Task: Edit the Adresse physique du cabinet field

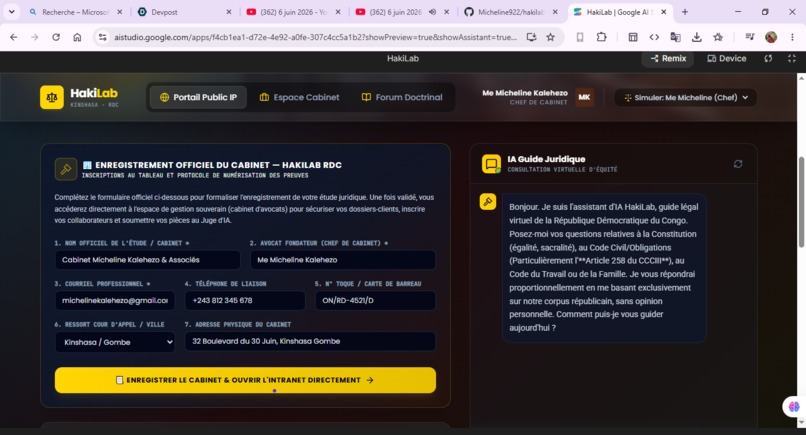Action: [x=310, y=341]
